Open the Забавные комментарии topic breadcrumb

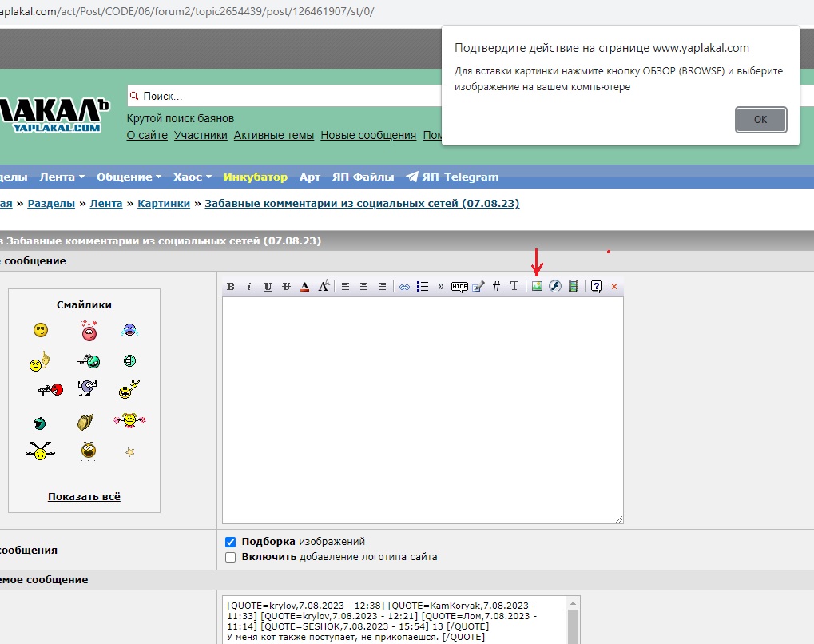[x=362, y=204]
